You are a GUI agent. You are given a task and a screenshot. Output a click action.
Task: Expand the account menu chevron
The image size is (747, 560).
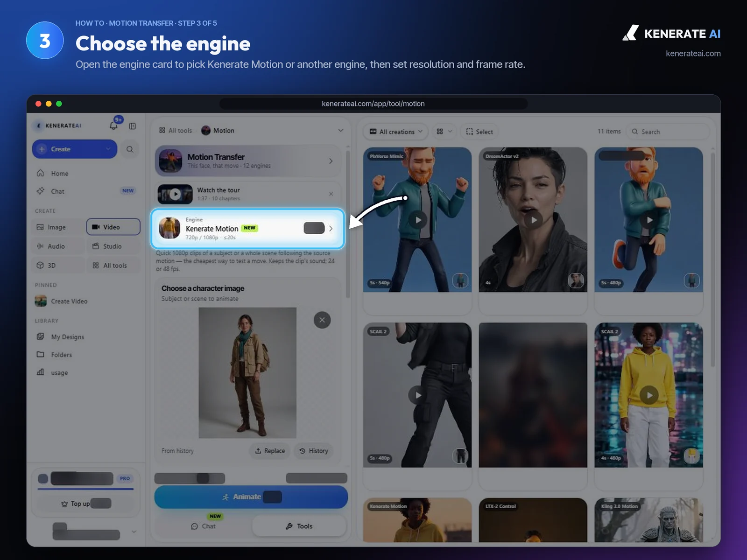pos(134,532)
